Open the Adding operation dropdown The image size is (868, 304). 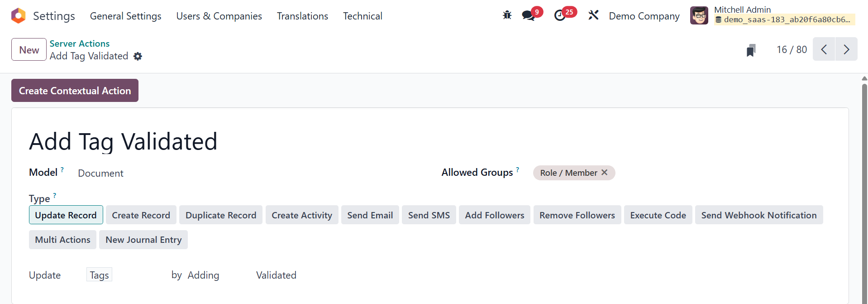click(203, 275)
